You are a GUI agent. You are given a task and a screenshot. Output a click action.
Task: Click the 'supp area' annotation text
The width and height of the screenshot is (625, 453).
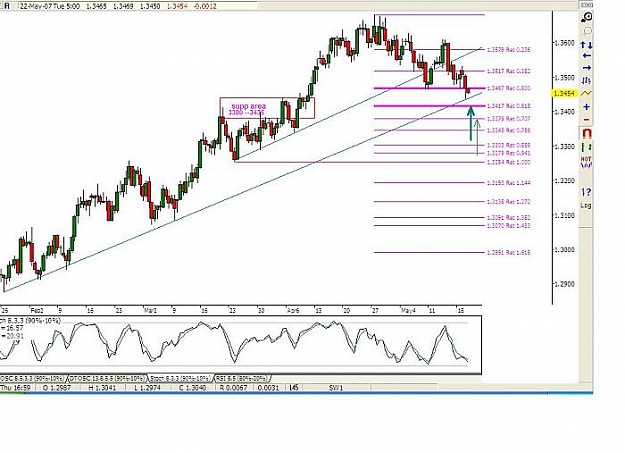coord(249,106)
